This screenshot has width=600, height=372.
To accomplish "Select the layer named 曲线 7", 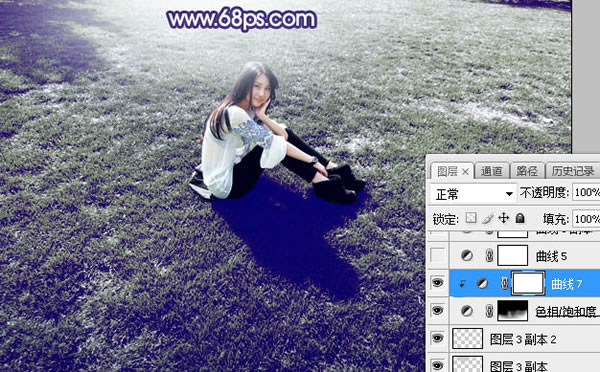I will point(566,284).
